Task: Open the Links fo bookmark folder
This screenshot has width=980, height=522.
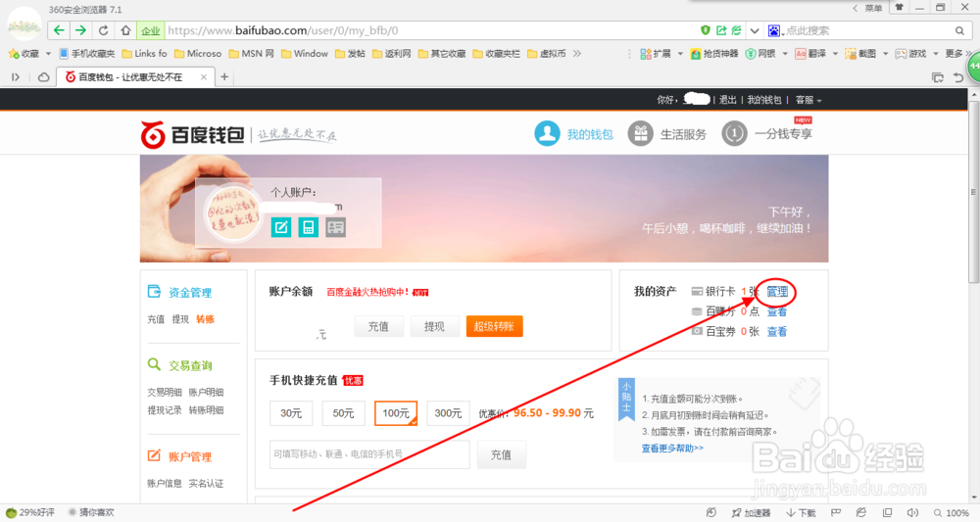Action: [144, 54]
